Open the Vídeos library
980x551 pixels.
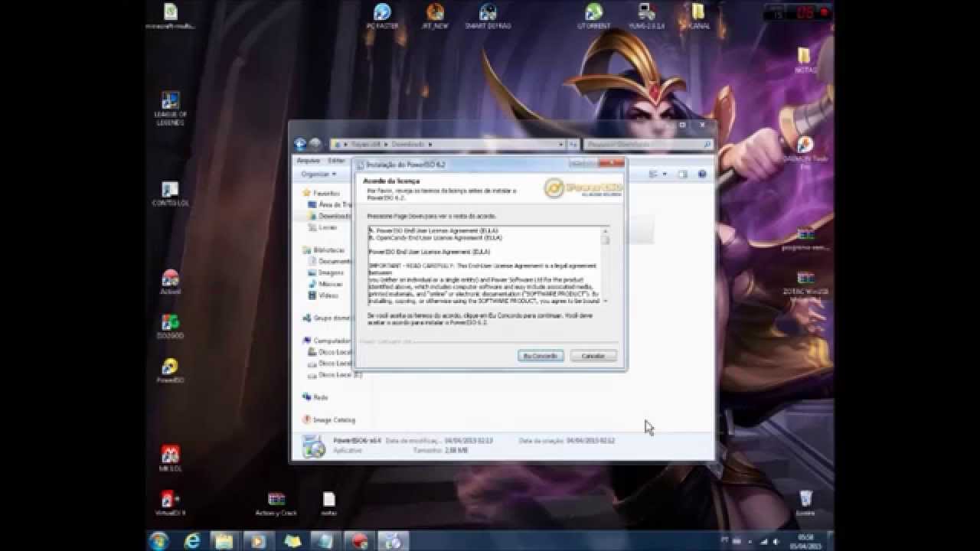[x=324, y=295]
